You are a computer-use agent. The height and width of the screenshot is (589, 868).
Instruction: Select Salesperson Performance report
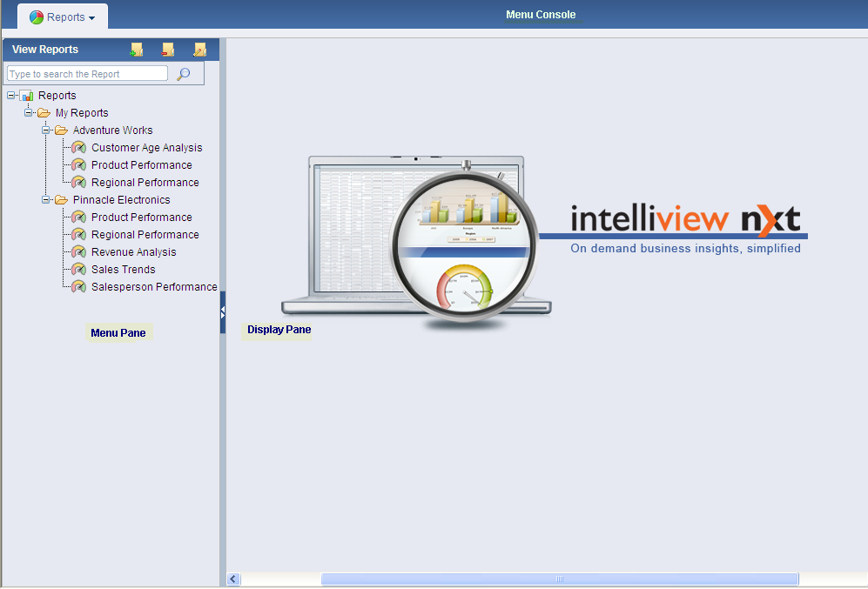coord(154,287)
